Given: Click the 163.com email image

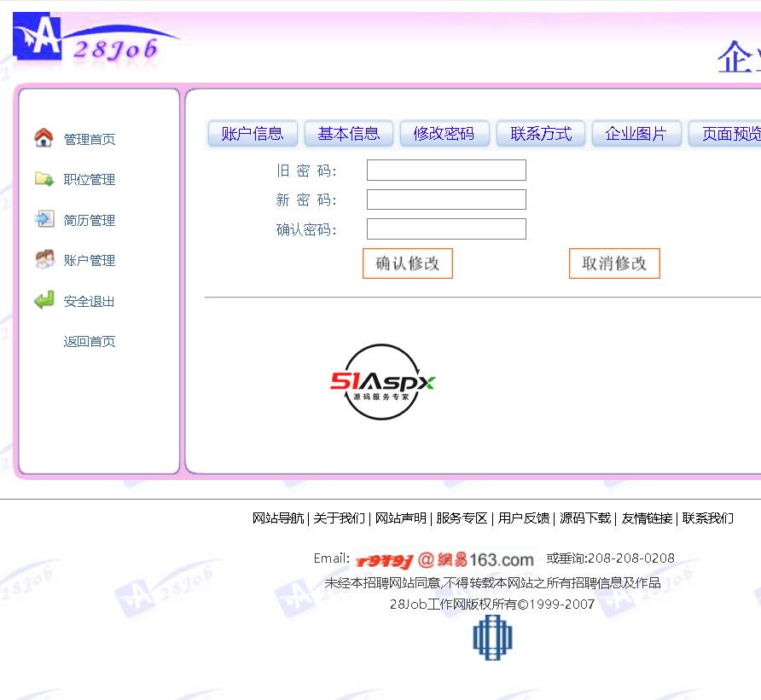Looking at the screenshot, I should coord(444,560).
